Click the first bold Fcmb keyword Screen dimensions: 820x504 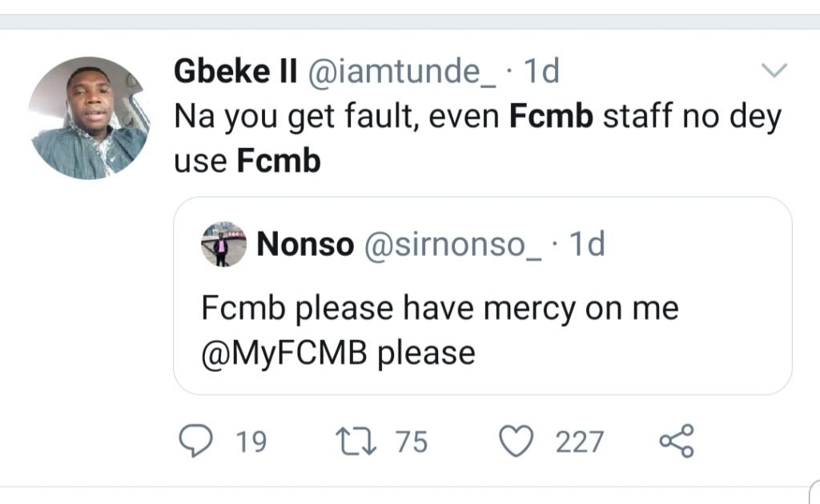click(x=551, y=117)
